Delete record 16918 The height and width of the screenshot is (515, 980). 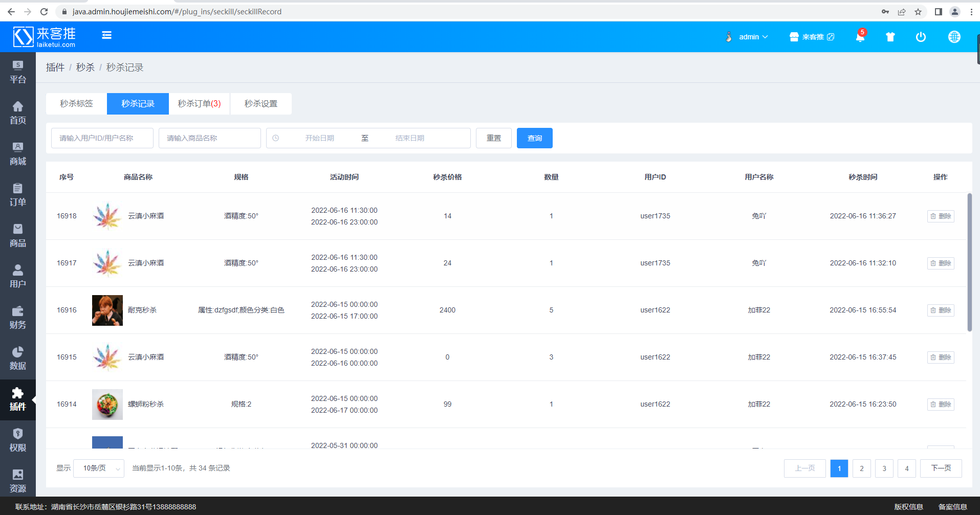pos(941,216)
